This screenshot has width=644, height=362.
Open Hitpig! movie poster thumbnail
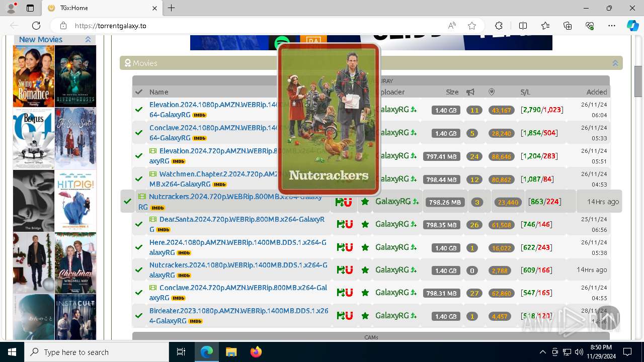point(75,201)
